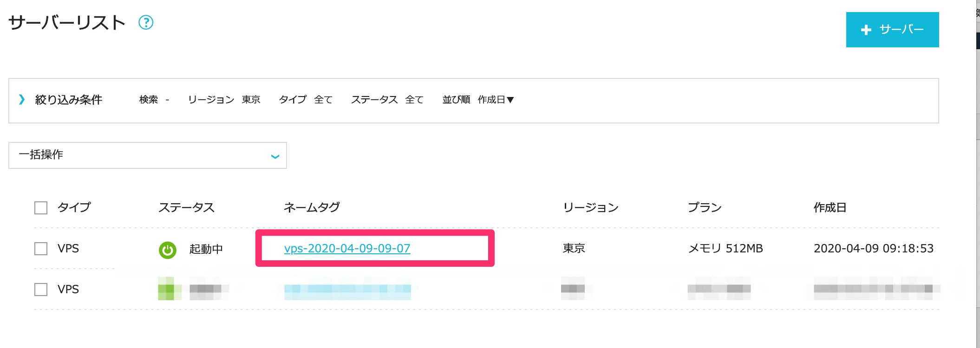Check the first VPS row checkbox

41,249
